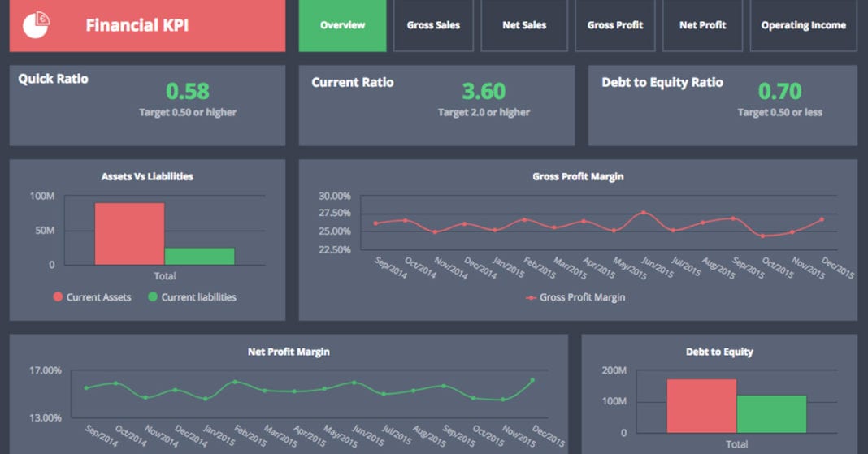Image resolution: width=868 pixels, height=454 pixels.
Task: Select the green Overview tab
Action: click(343, 25)
